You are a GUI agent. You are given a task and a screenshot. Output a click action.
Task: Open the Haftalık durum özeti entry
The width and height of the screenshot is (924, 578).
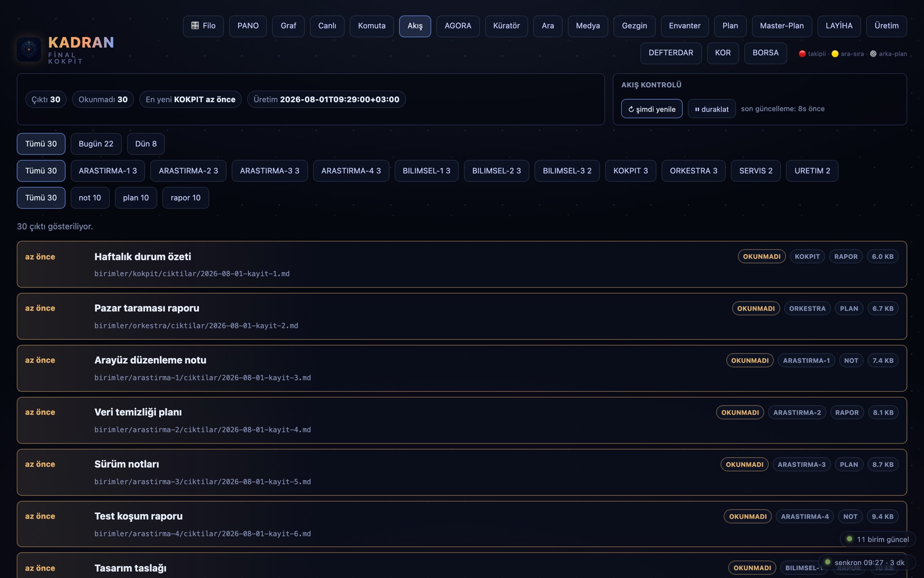[462, 264]
